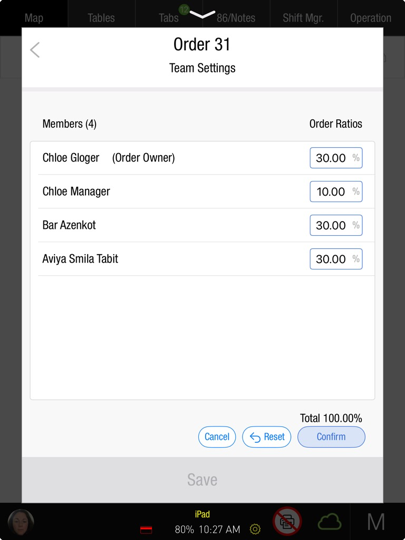Viewport: 405px width, 540px height.
Task: Click the Save button
Action: point(202,480)
